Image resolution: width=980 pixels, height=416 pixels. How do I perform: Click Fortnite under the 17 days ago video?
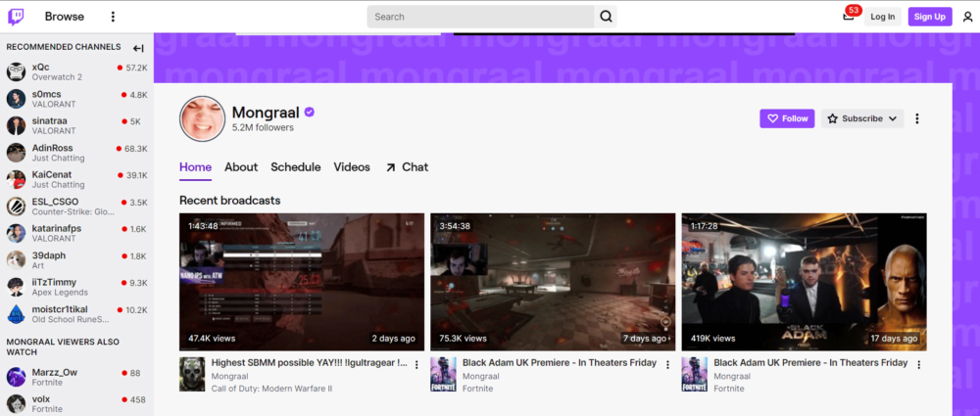729,389
